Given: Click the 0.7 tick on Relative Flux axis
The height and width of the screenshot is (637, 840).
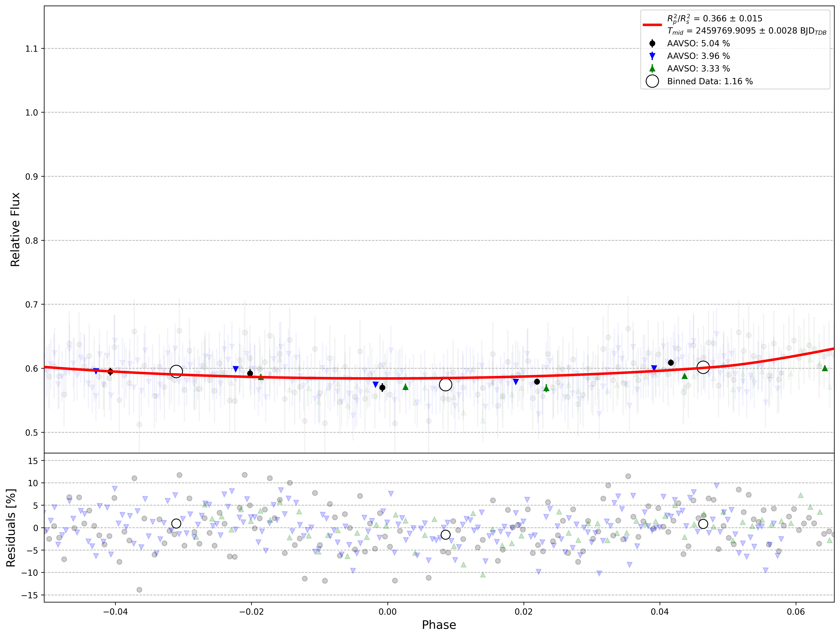Looking at the screenshot, I should pyautogui.click(x=32, y=305).
